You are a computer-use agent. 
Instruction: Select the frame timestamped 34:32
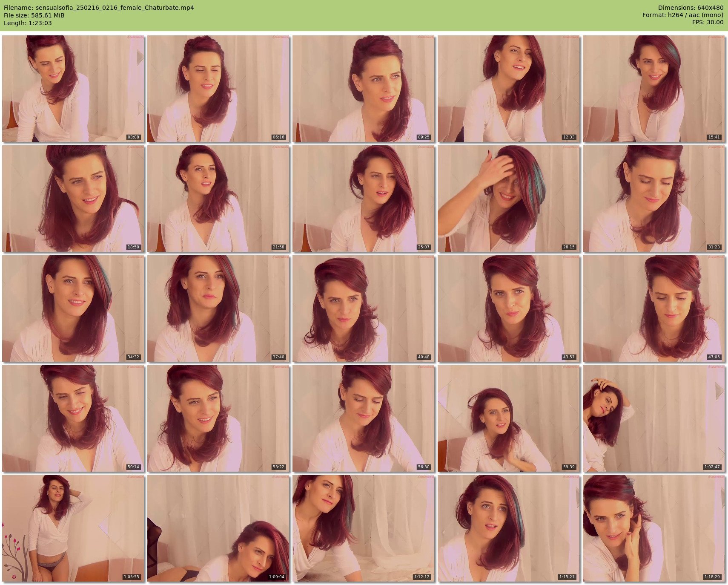(x=73, y=308)
